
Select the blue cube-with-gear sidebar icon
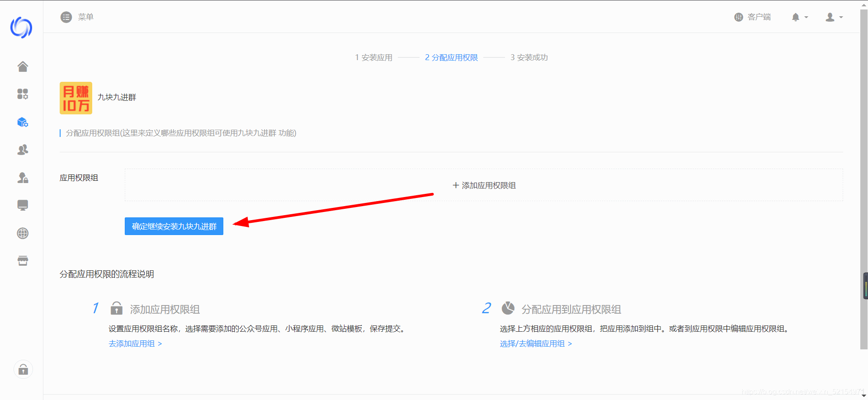click(x=23, y=122)
